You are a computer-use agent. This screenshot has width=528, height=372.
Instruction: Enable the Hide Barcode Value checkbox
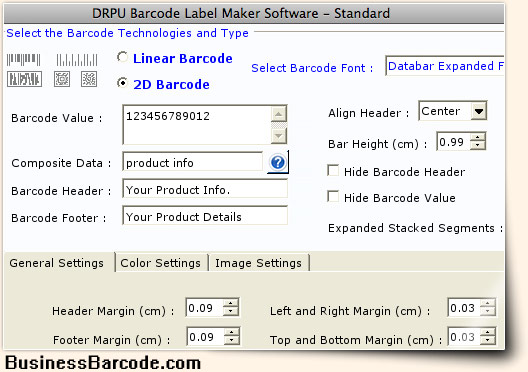click(x=333, y=196)
